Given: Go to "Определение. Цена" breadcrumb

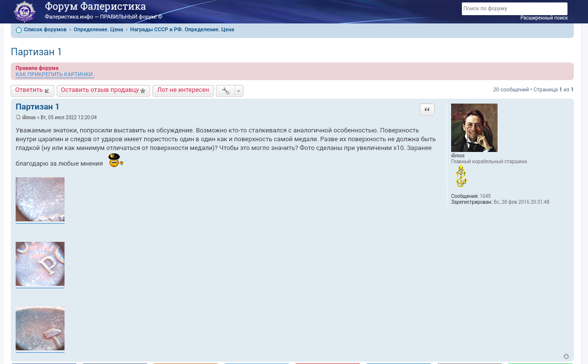Looking at the screenshot, I should (x=98, y=30).
